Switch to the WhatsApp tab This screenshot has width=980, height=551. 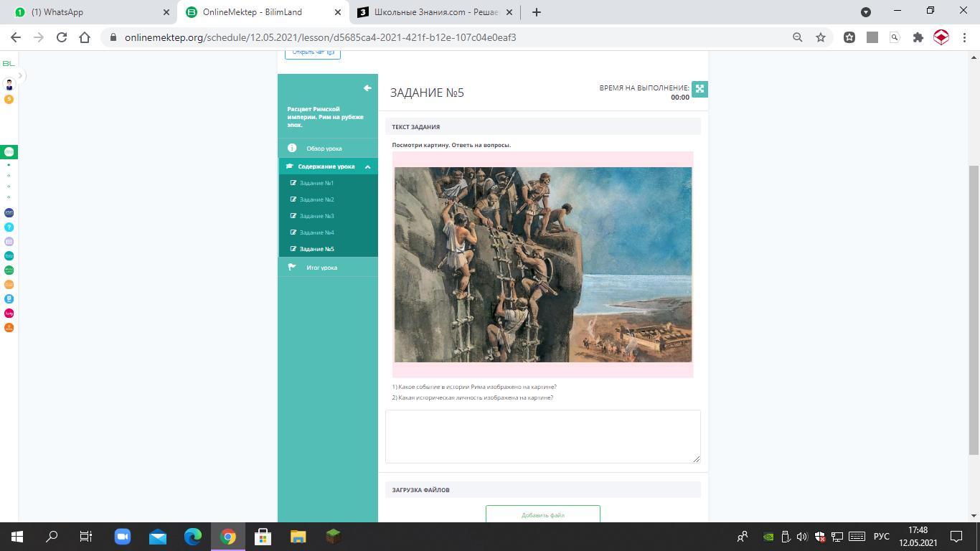tap(91, 12)
